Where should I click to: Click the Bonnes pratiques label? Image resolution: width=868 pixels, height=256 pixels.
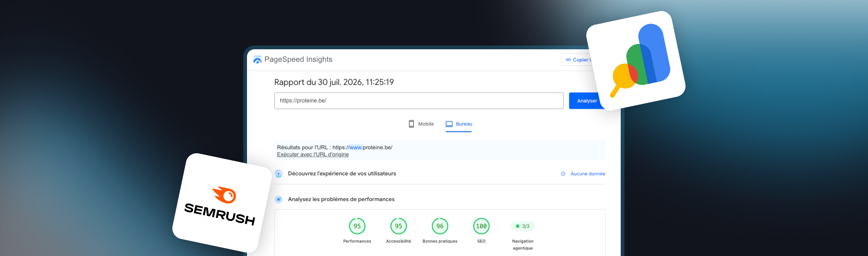[x=440, y=241]
